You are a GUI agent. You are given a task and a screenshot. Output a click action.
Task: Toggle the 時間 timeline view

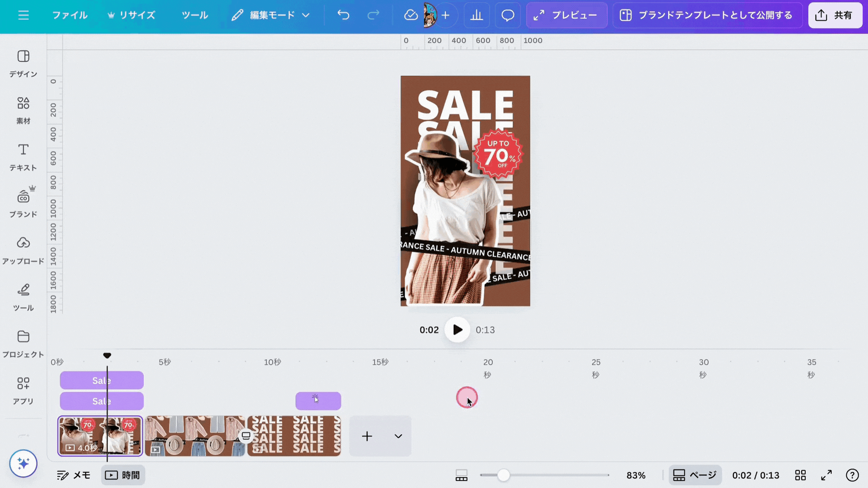[123, 475]
